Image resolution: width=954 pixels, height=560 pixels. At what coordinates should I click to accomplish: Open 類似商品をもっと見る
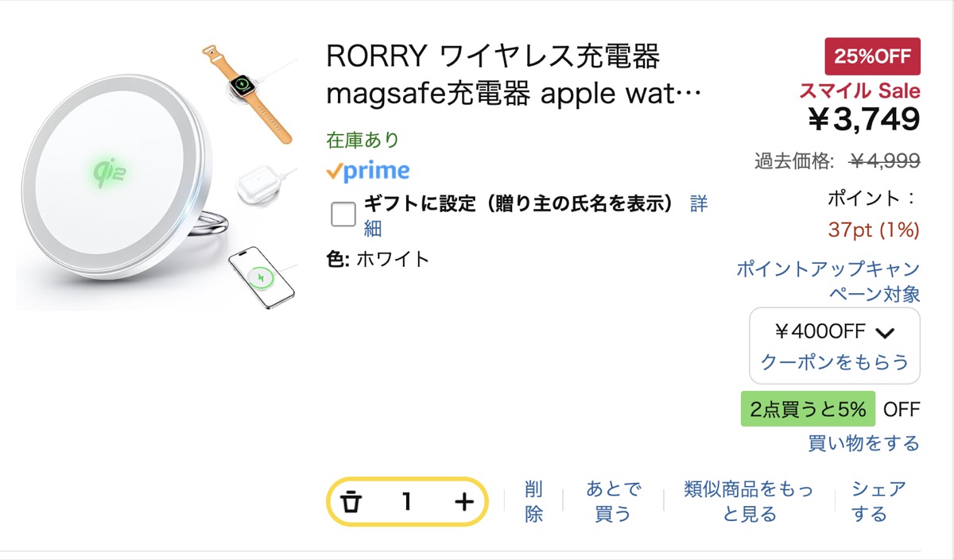749,501
